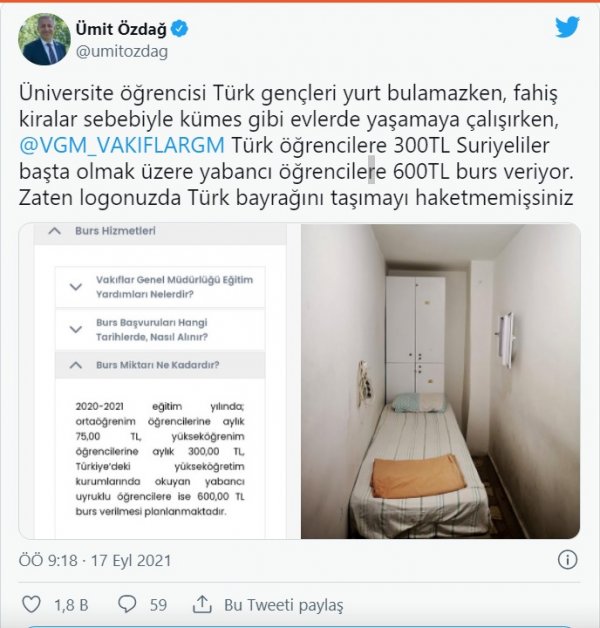Click the Twitter bird logo

pos(567,27)
